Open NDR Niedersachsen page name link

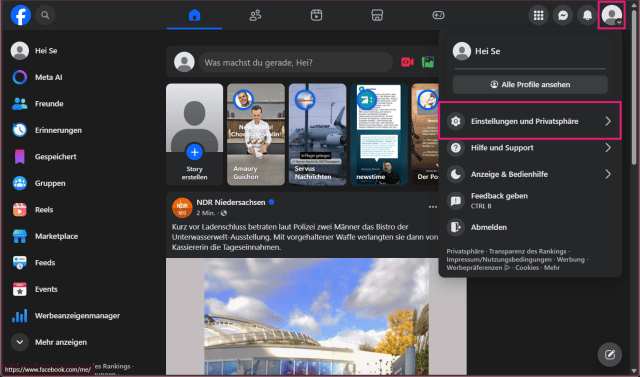[231, 202]
